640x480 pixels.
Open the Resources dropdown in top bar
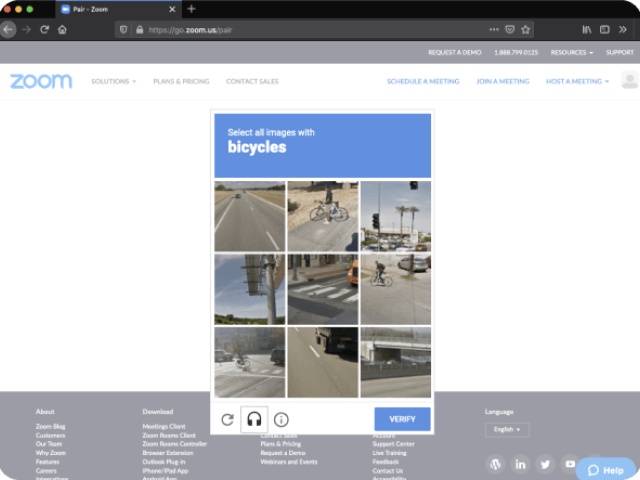pos(571,52)
